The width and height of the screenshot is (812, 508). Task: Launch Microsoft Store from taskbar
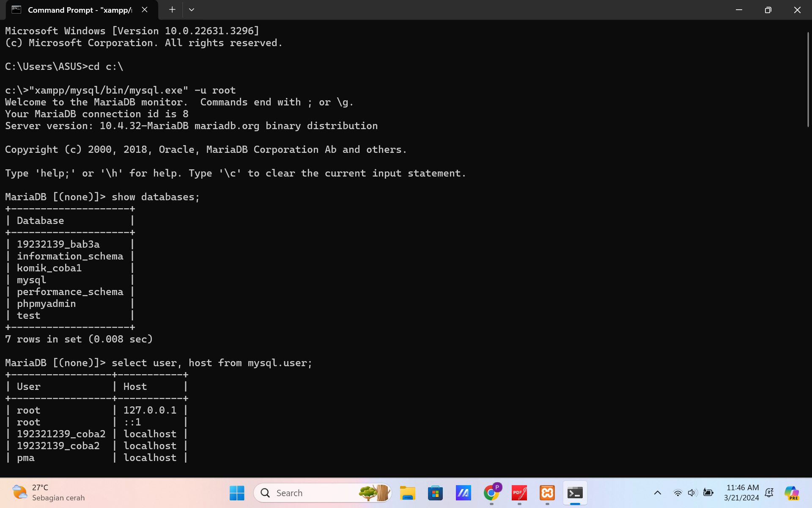point(435,493)
